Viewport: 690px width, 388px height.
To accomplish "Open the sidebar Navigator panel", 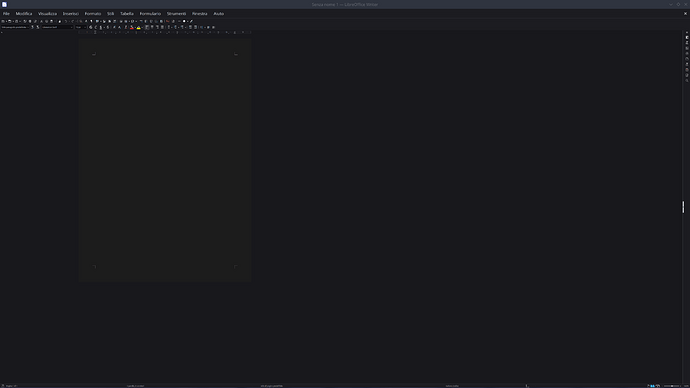I will point(687,59).
